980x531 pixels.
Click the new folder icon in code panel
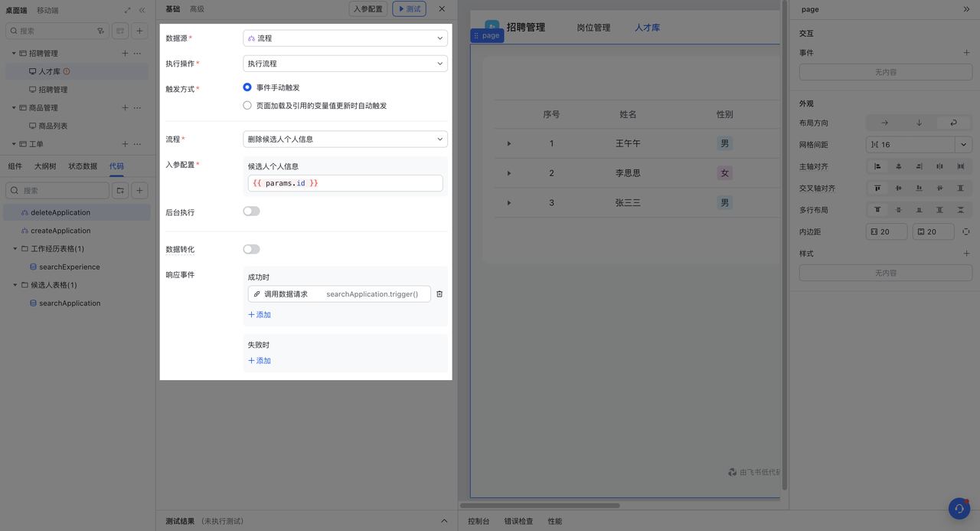[120, 191]
